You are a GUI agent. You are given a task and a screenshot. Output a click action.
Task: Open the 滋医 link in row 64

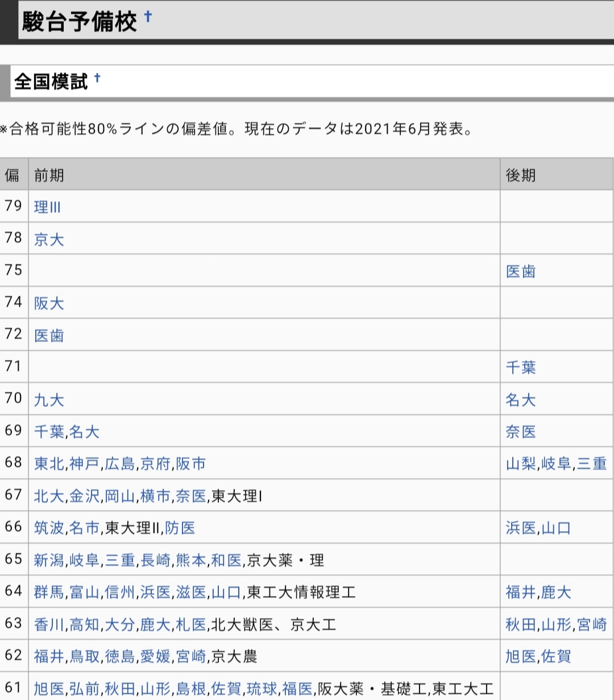click(x=190, y=592)
